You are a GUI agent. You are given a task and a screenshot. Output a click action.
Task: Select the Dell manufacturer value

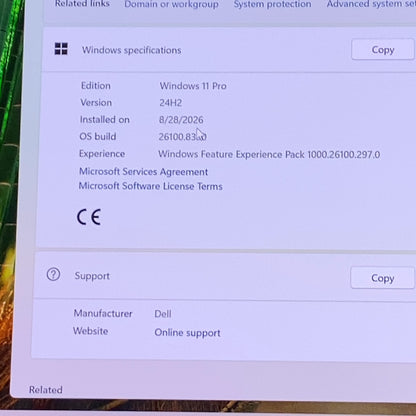163,314
